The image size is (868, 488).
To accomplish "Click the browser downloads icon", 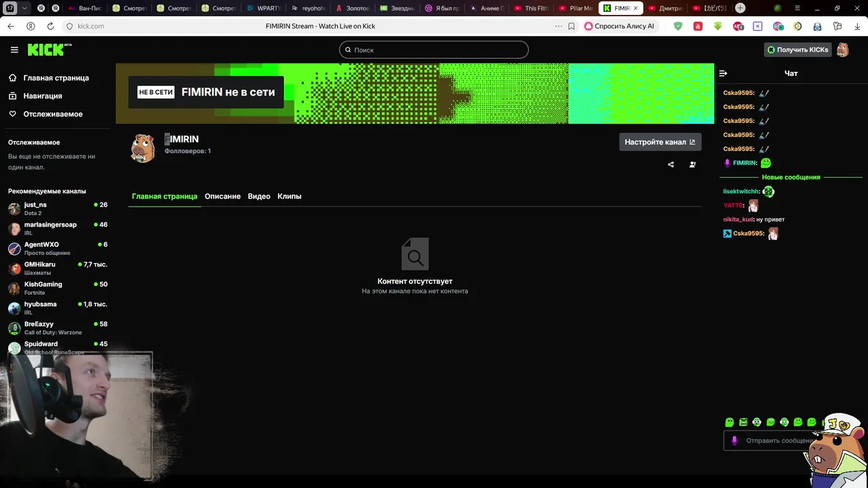I will click(857, 26).
